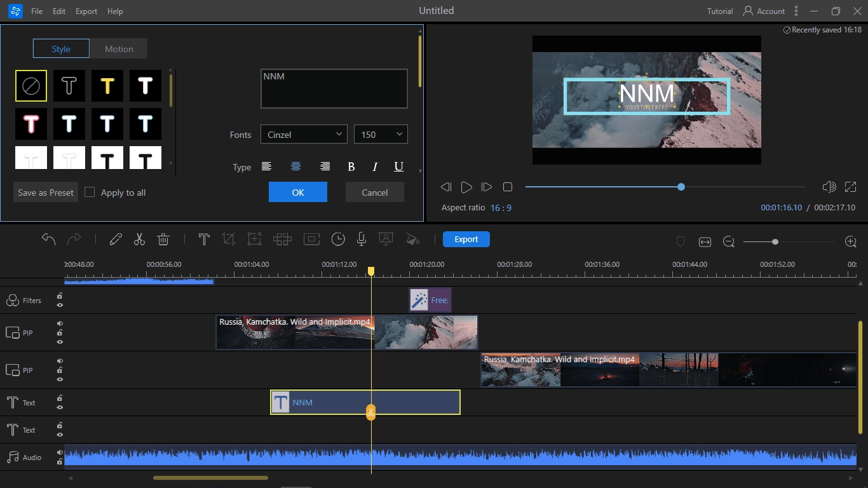Click the screen presenter icon in the toolbar
Viewport: 868px width, 488px height.
[x=386, y=239]
